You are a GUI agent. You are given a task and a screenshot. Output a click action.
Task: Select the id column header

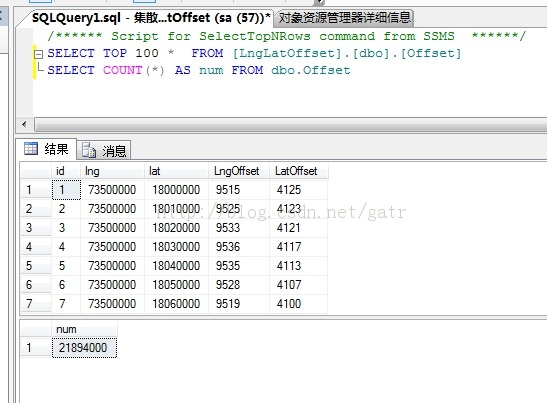point(66,171)
